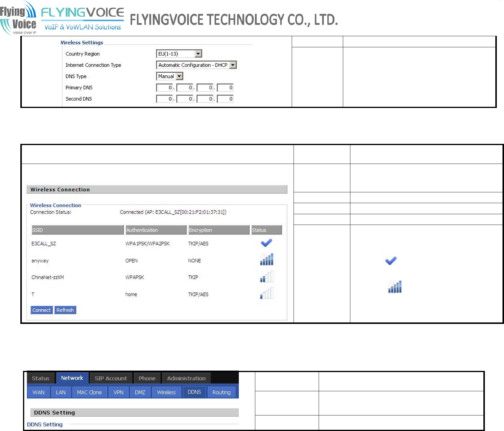Click the FLYINGVOICE VoIP & VoWLAN Solutions logo
The height and width of the screenshot is (431, 504).
(x=82, y=19)
